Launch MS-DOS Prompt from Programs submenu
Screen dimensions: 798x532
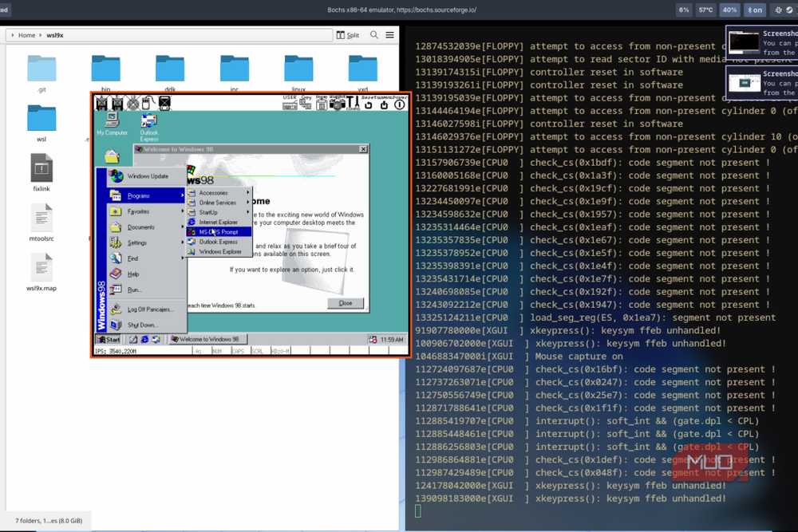[x=219, y=232]
